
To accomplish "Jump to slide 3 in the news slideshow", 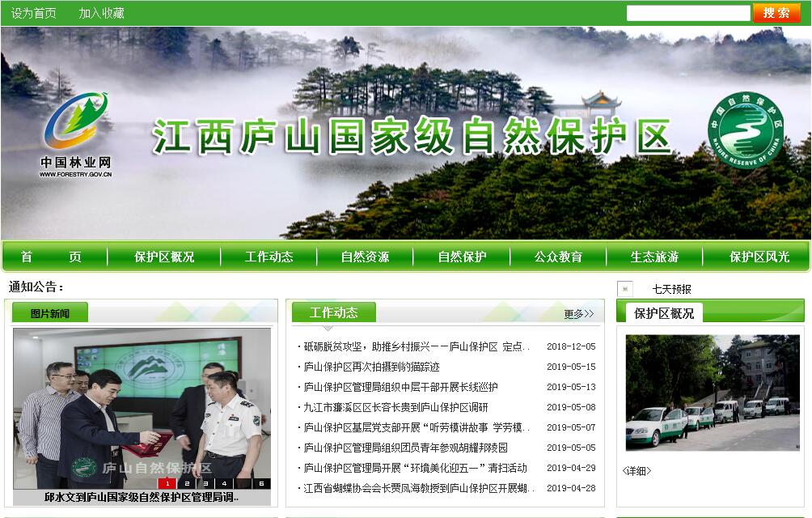I will [204, 484].
